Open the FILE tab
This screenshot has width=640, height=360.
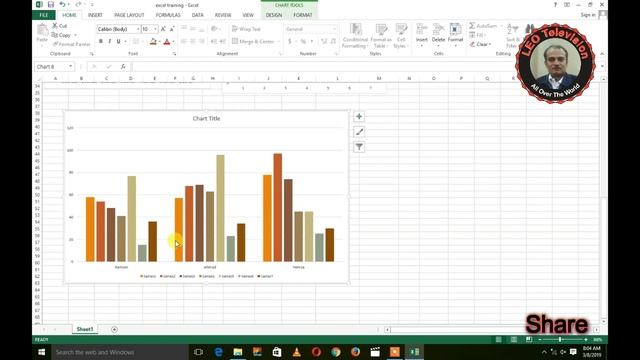pyautogui.click(x=44, y=15)
